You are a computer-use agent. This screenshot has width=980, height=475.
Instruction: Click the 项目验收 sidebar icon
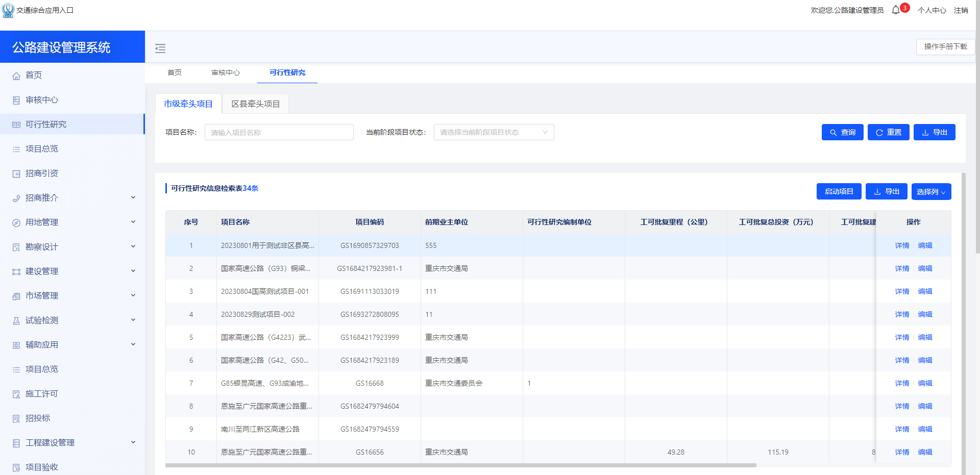[16, 467]
